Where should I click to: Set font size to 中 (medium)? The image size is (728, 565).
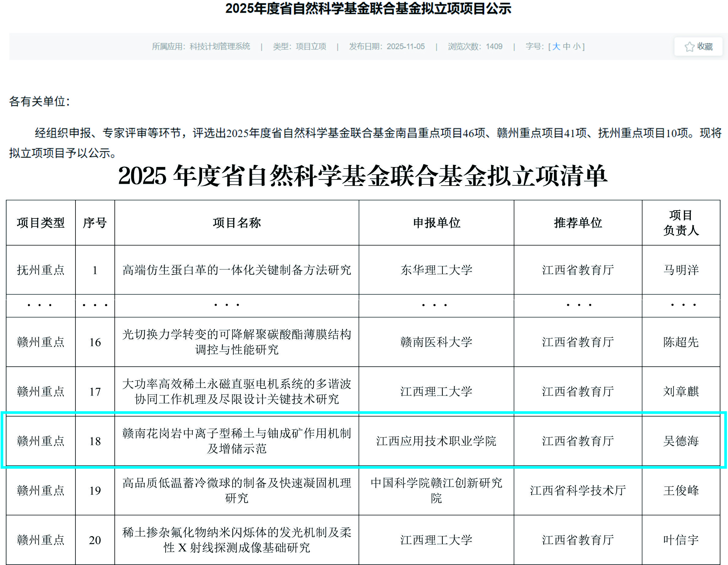pyautogui.click(x=566, y=47)
